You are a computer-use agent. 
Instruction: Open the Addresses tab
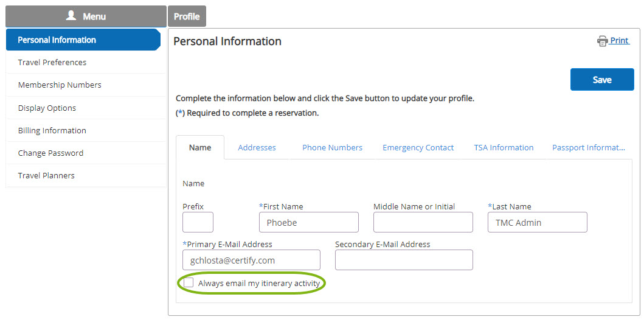point(257,147)
